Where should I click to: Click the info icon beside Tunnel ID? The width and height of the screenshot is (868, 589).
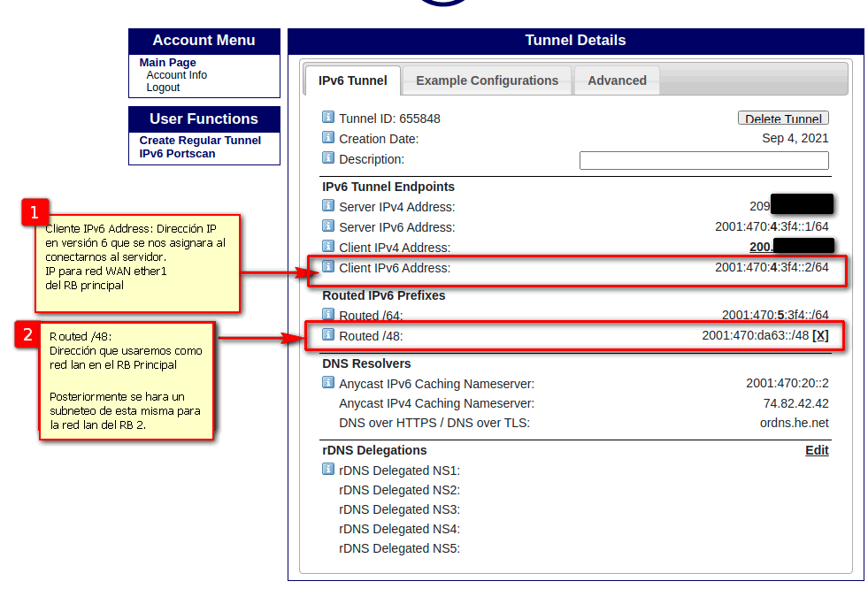point(328,118)
